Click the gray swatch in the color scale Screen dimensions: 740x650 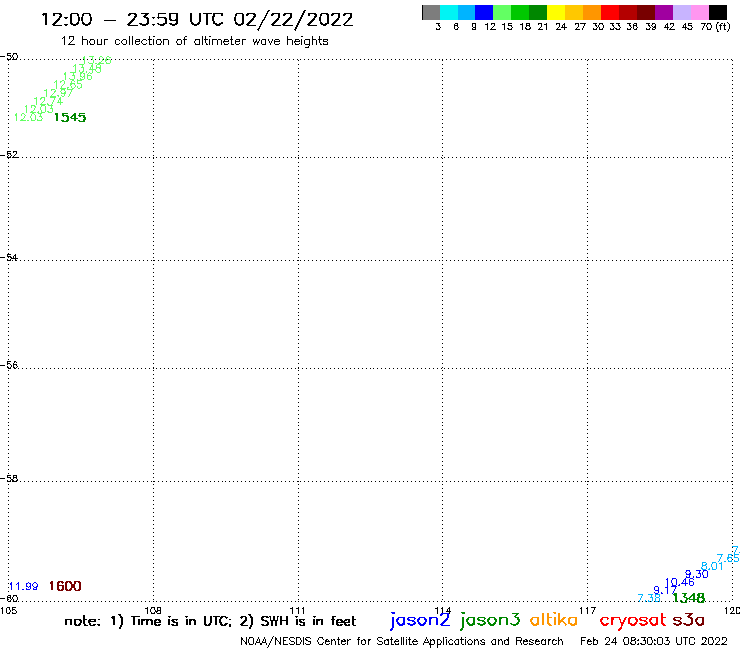click(431, 13)
